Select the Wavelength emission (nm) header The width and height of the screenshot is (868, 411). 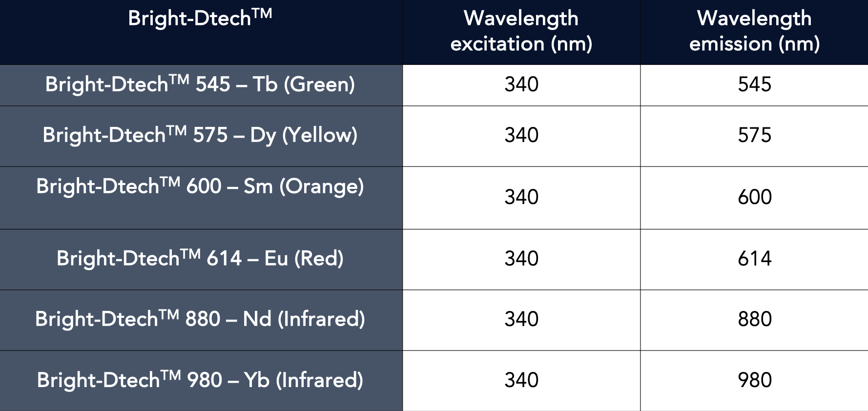click(x=754, y=31)
